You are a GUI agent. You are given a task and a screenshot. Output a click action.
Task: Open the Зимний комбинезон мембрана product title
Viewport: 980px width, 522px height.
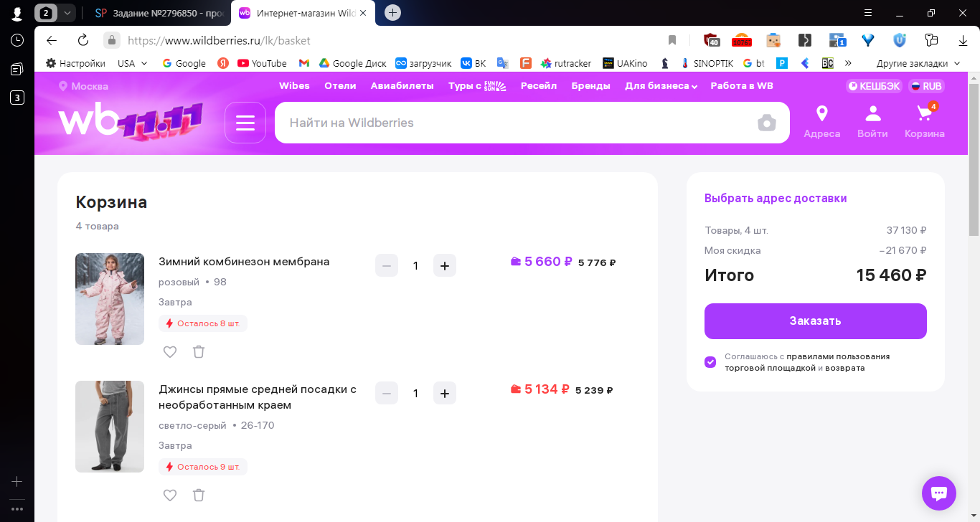point(244,262)
